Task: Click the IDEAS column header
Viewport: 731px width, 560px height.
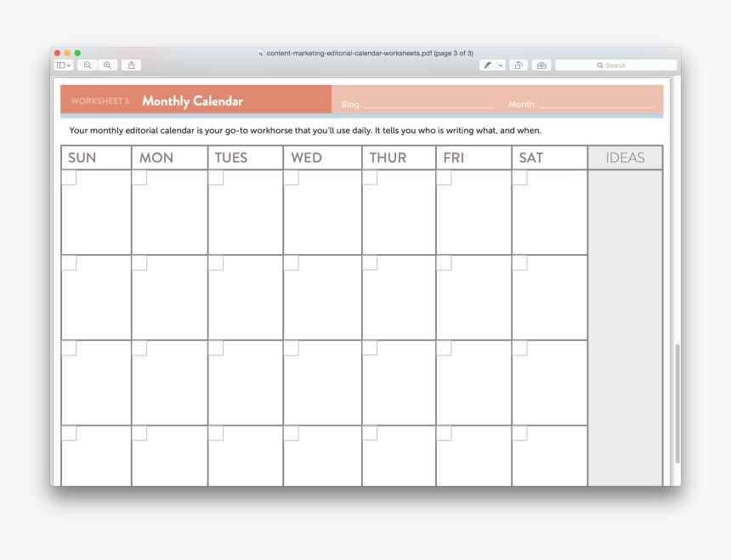Action: point(625,158)
